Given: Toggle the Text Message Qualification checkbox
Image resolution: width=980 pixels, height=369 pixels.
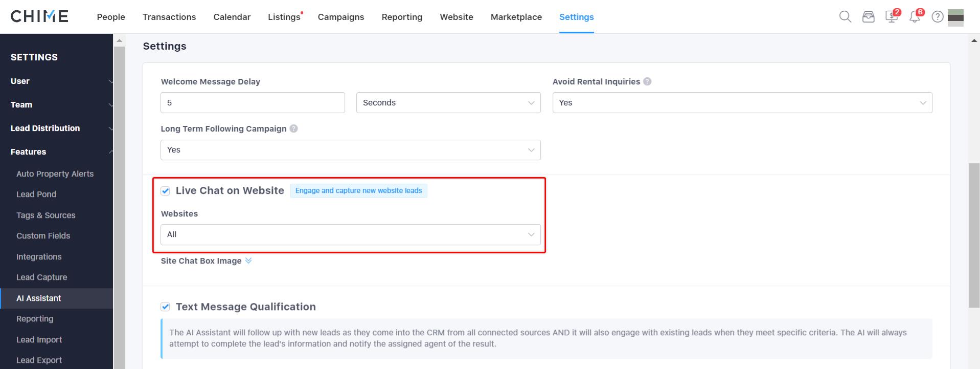Looking at the screenshot, I should (x=165, y=307).
